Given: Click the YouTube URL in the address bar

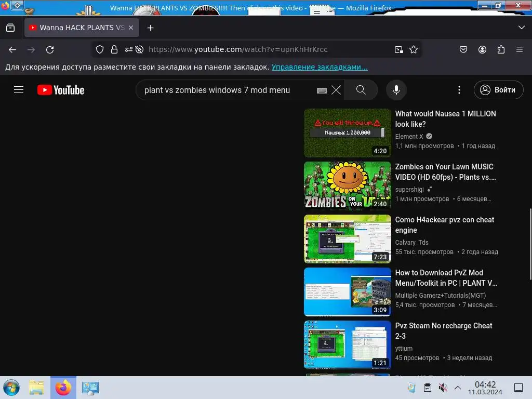Looking at the screenshot, I should (x=238, y=49).
